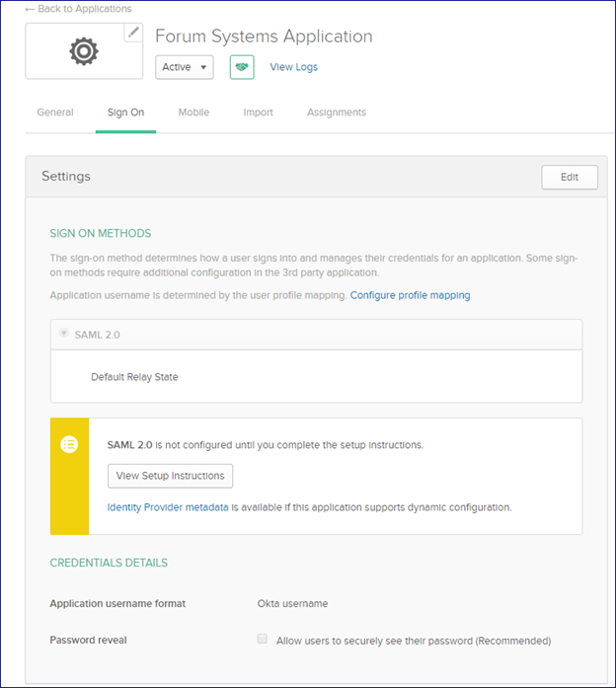Switch to the Mobile tab
Image resolution: width=616 pixels, height=688 pixels.
(x=193, y=113)
